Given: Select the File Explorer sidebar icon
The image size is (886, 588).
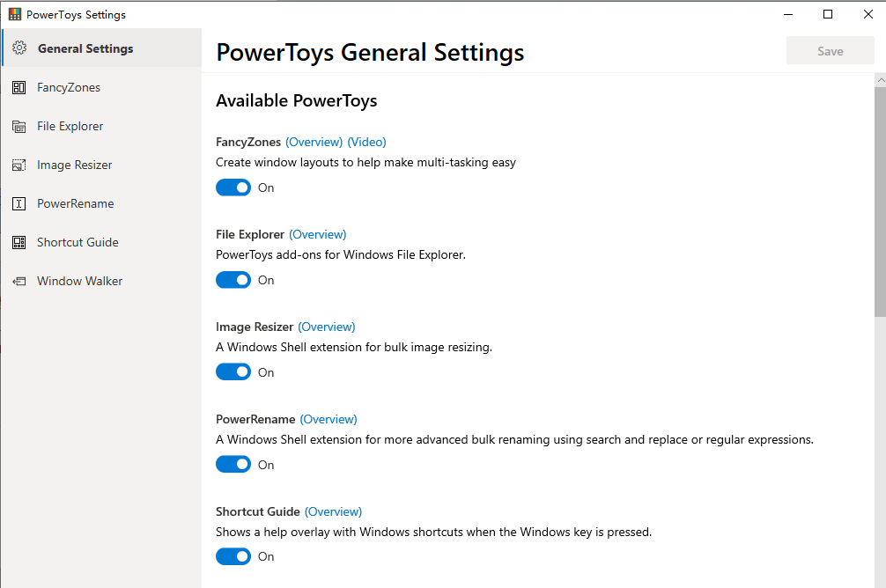Looking at the screenshot, I should [x=18, y=126].
